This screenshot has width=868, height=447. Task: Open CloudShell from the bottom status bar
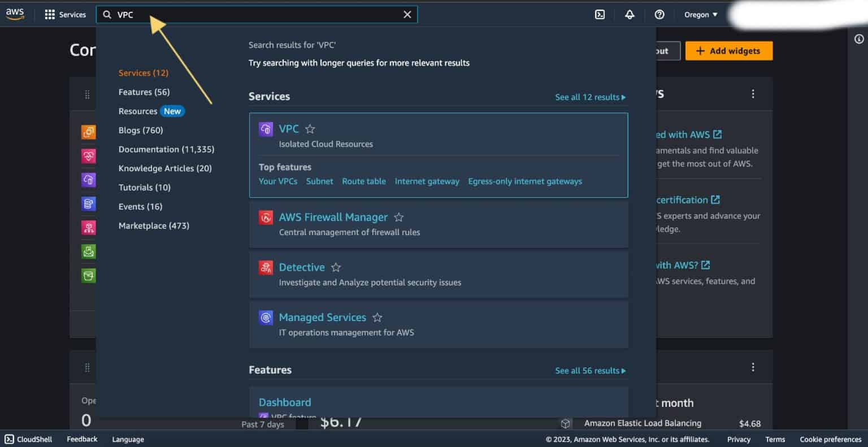[27, 439]
